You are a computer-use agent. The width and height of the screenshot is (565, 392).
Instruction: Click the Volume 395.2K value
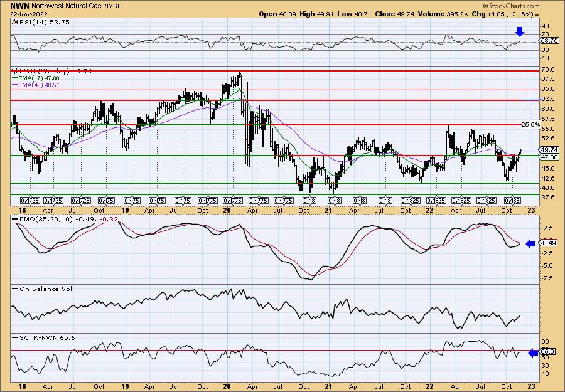coord(444,14)
